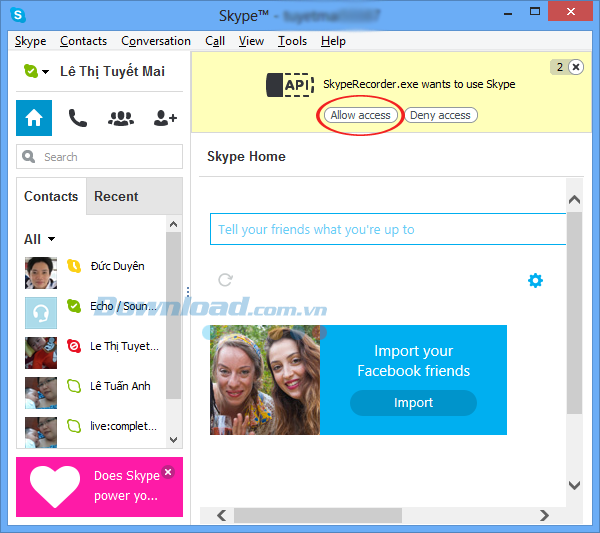Open Đức Duyên's avatar
Screen dimensions: 600x533
41,273
